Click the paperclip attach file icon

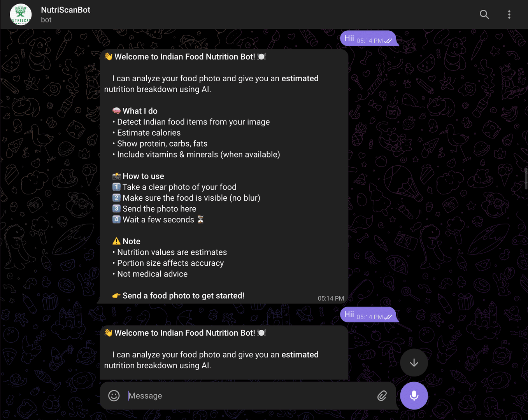click(x=382, y=395)
